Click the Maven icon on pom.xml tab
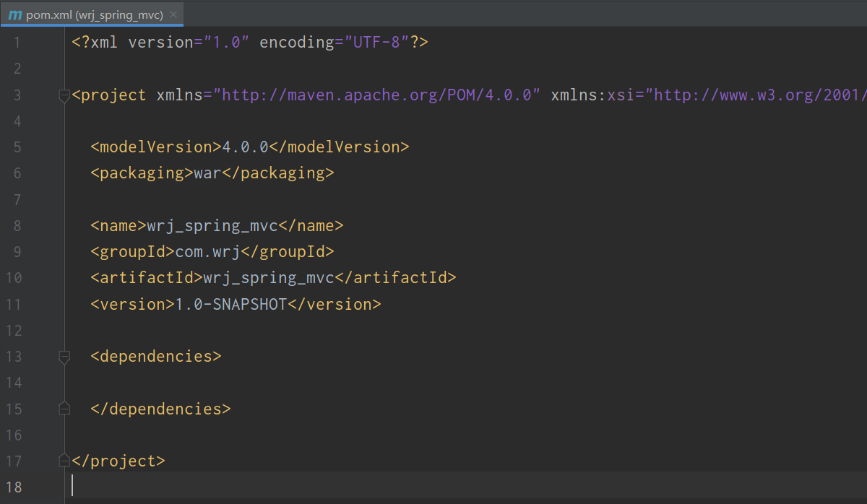Screen dimensions: 867x504 click(14, 14)
